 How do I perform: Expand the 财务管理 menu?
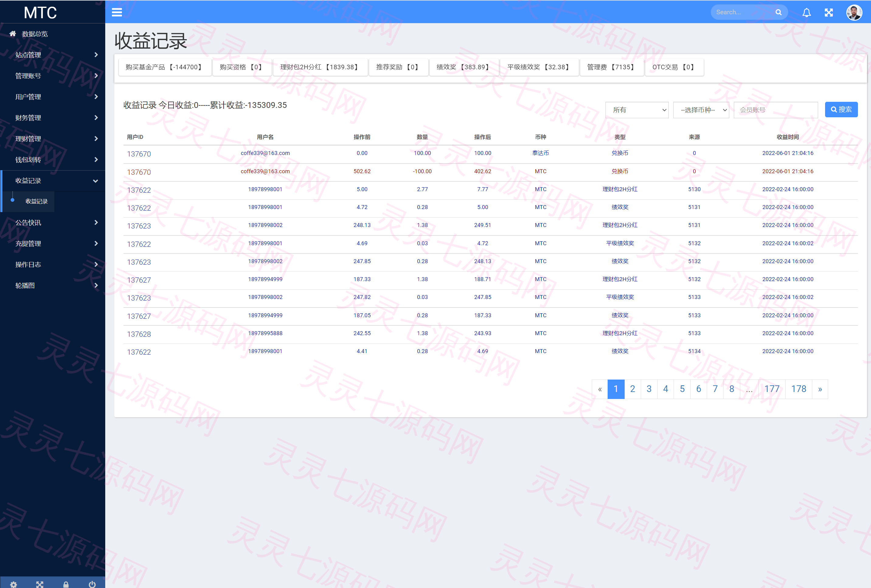click(x=53, y=118)
